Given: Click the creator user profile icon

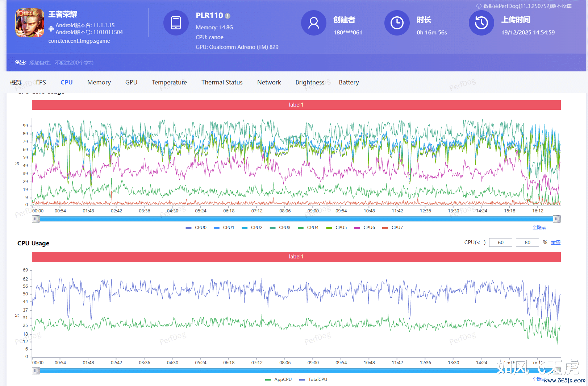Looking at the screenshot, I should click(313, 23).
